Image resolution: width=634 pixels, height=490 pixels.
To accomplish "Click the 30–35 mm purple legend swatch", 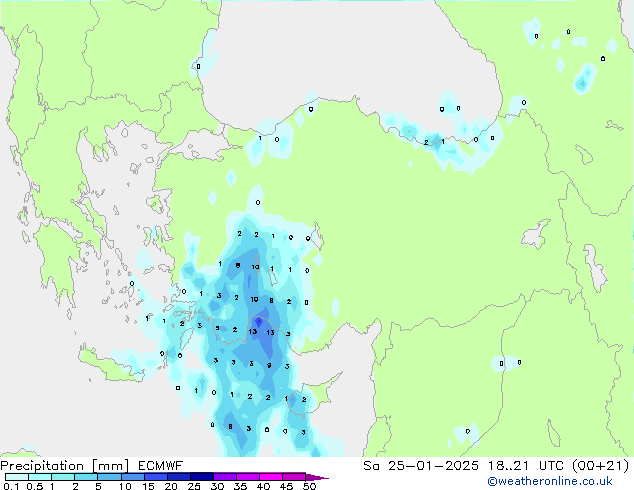I will (x=225, y=477).
